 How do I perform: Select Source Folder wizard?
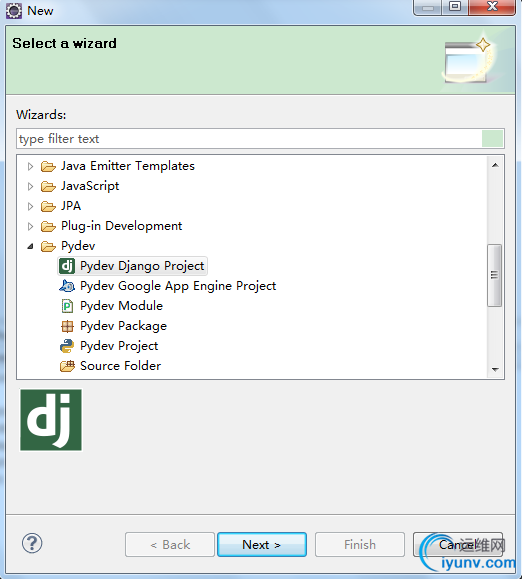(x=120, y=366)
